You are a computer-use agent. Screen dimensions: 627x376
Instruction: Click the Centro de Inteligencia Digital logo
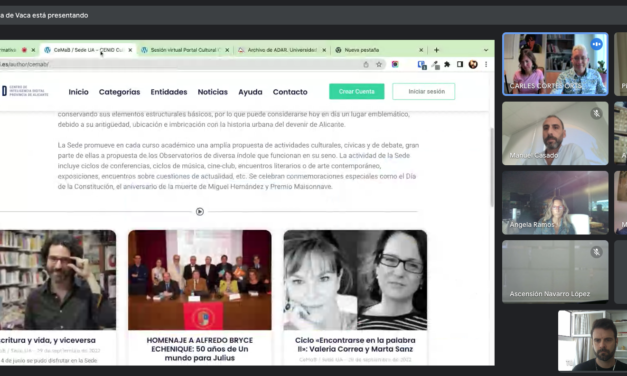pyautogui.click(x=25, y=91)
